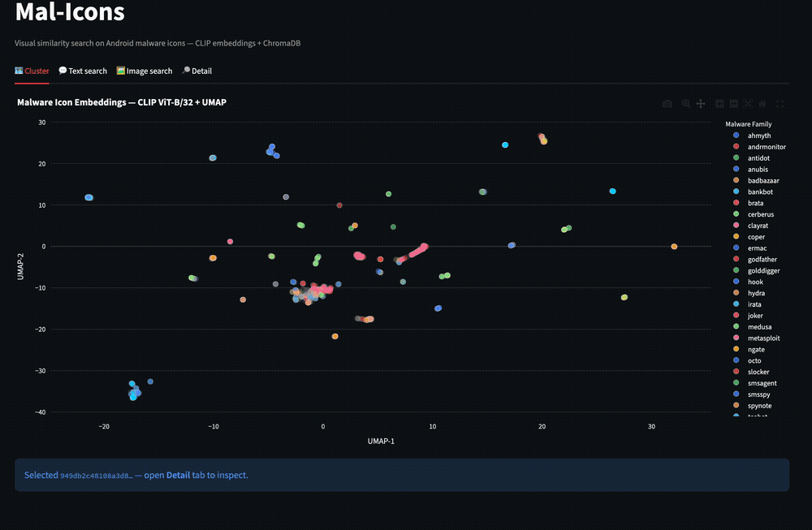Click the blue ermac legend marker
The height and width of the screenshot is (530, 812).
tap(736, 248)
